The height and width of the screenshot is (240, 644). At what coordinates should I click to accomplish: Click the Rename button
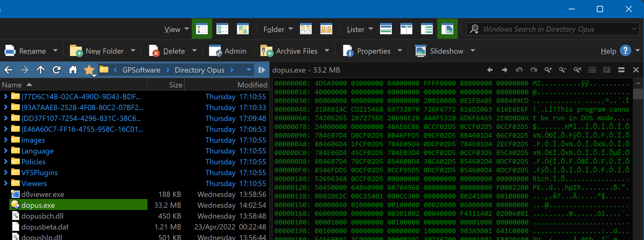coord(25,51)
